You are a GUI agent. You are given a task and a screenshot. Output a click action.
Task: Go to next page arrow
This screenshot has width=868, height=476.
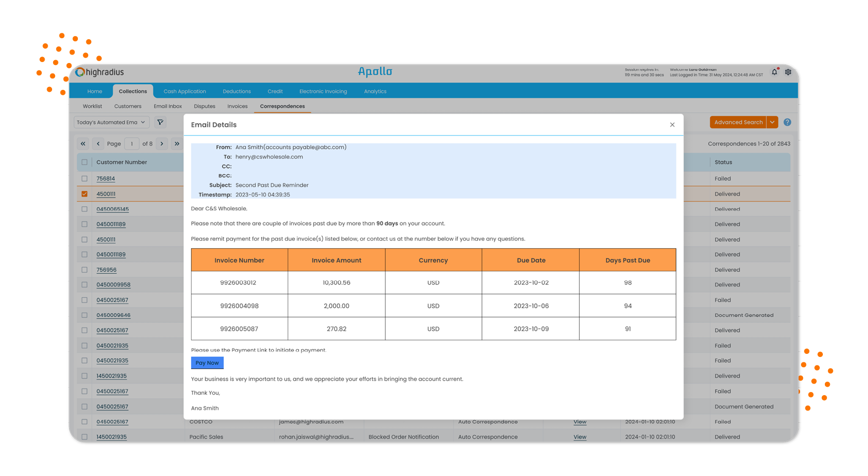click(x=162, y=144)
